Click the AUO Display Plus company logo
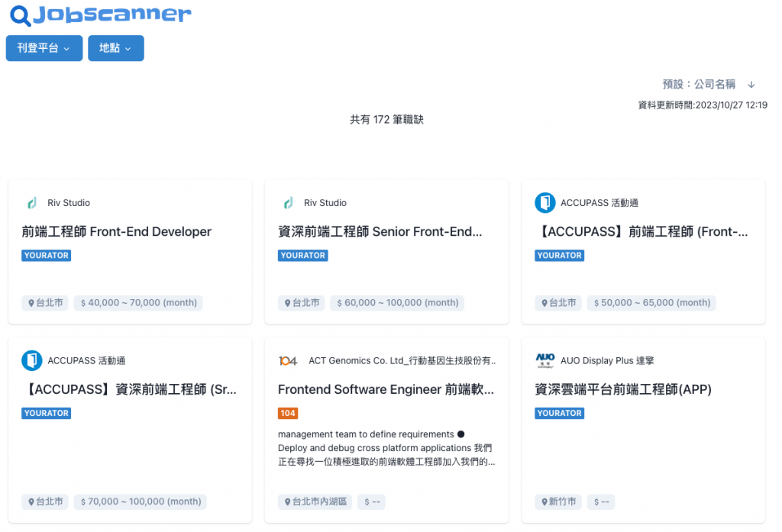 tap(545, 360)
